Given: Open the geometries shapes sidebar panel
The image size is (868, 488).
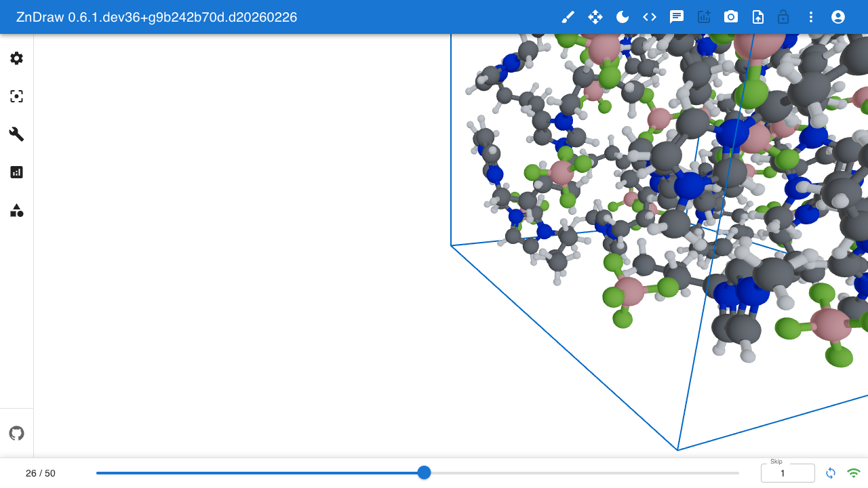Looking at the screenshot, I should [x=17, y=210].
